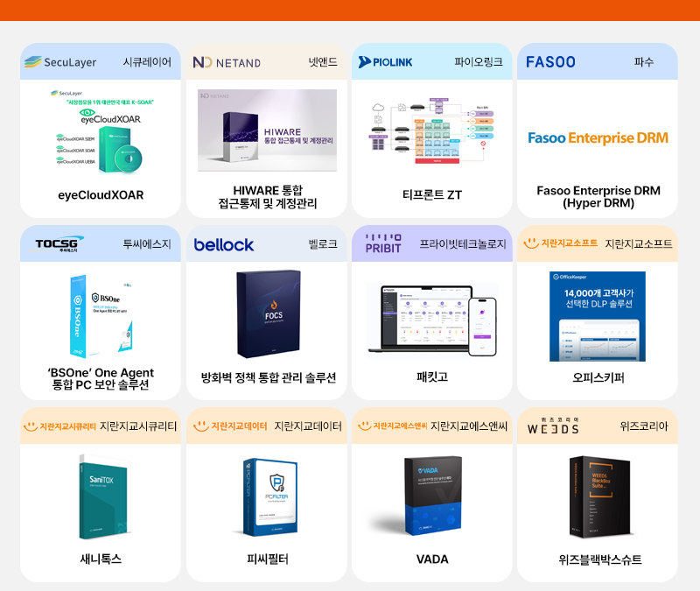Screen dimensions: 700x591
Task: Click the PIOLINK logo
Action: (x=385, y=62)
